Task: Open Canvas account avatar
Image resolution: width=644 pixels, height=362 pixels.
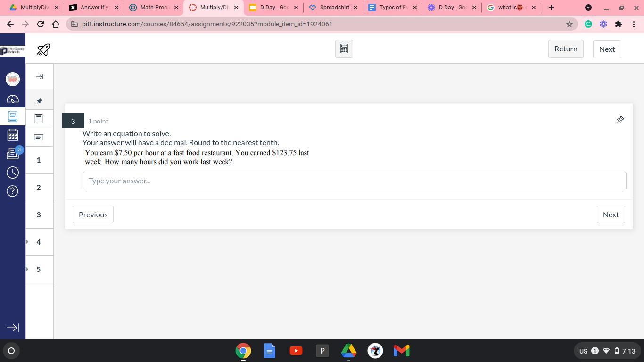Action: pyautogui.click(x=13, y=79)
